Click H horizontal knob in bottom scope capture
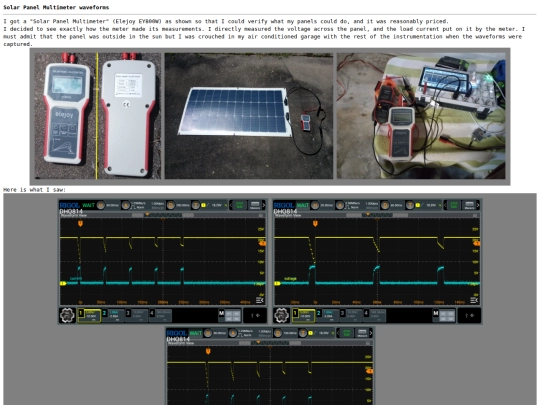Image resolution: width=540 pixels, height=405 pixels. pyautogui.click(x=208, y=333)
